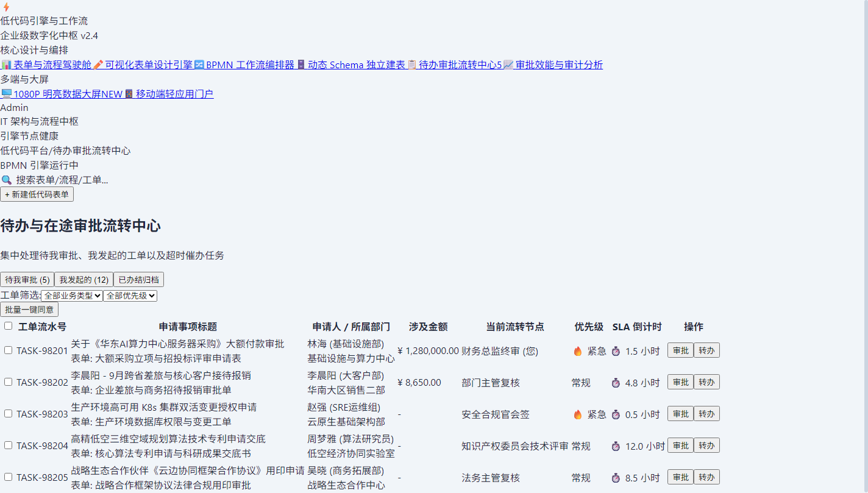Screen dimensions: 868x493
Task: Click the trend icon before 审批效能与审计分析
Action: 508,65
